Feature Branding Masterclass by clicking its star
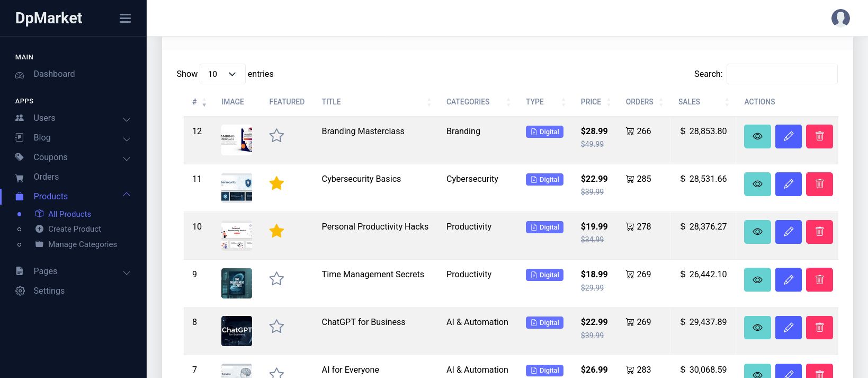Image resolution: width=868 pixels, height=378 pixels. (276, 136)
